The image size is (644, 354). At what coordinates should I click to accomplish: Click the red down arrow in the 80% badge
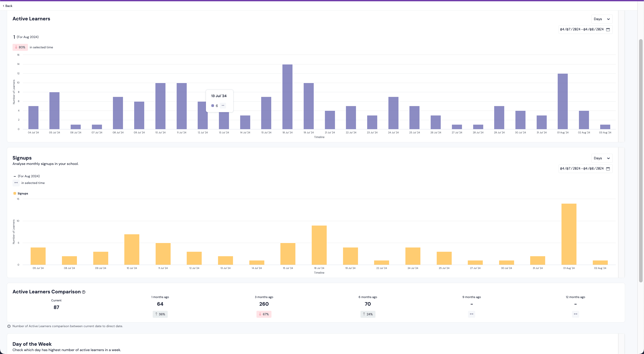pyautogui.click(x=17, y=47)
